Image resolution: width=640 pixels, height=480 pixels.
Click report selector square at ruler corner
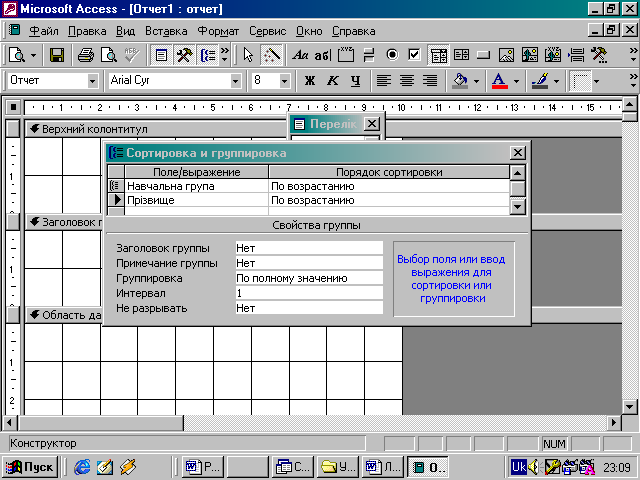pos(13,107)
